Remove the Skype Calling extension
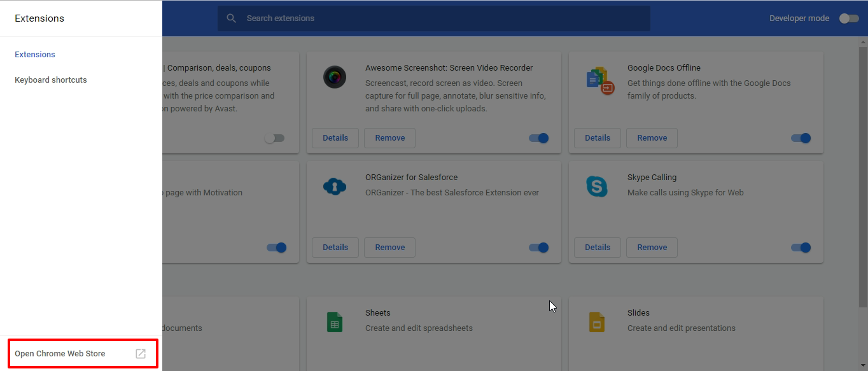The width and height of the screenshot is (868, 371). pyautogui.click(x=652, y=248)
